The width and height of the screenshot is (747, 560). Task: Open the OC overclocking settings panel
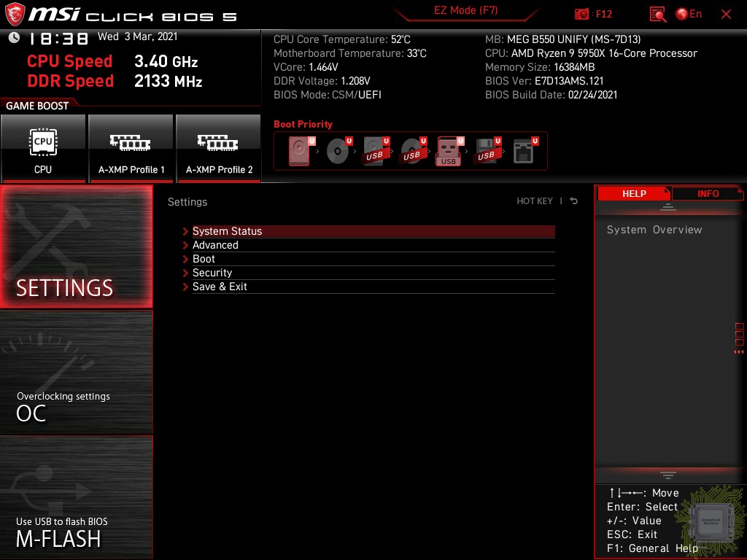coord(76,373)
